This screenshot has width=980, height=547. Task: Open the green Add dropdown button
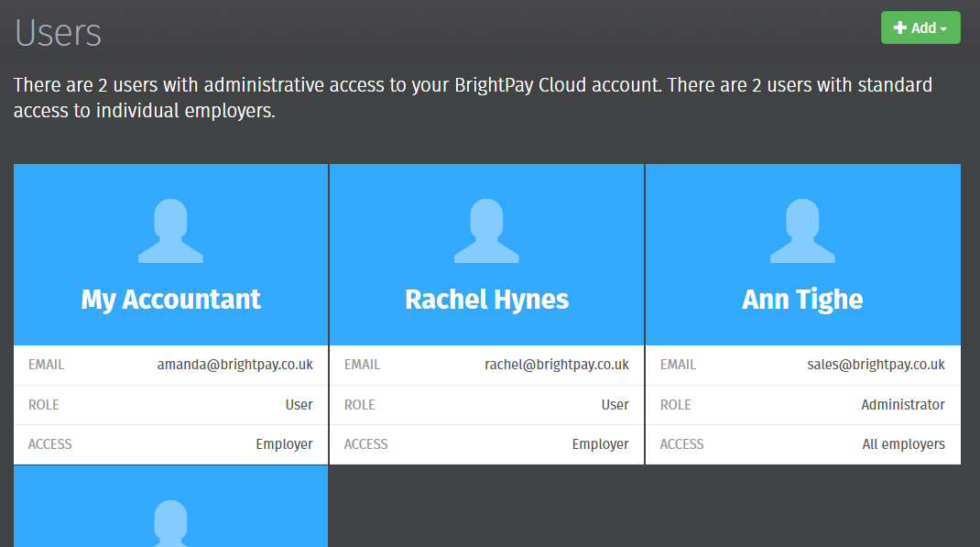(920, 27)
